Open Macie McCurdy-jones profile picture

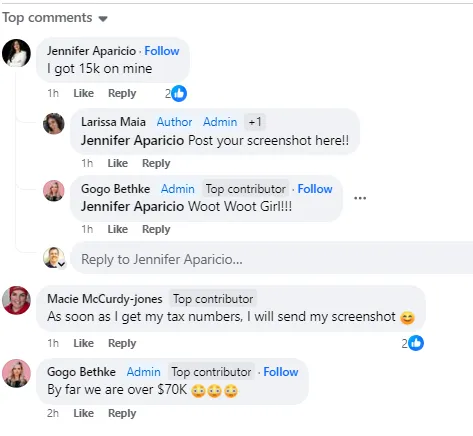(16, 300)
